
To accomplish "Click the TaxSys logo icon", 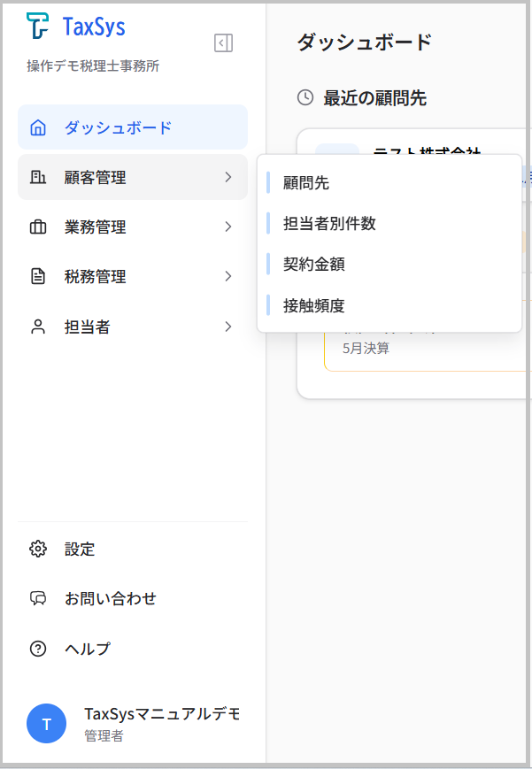I will tap(37, 26).
